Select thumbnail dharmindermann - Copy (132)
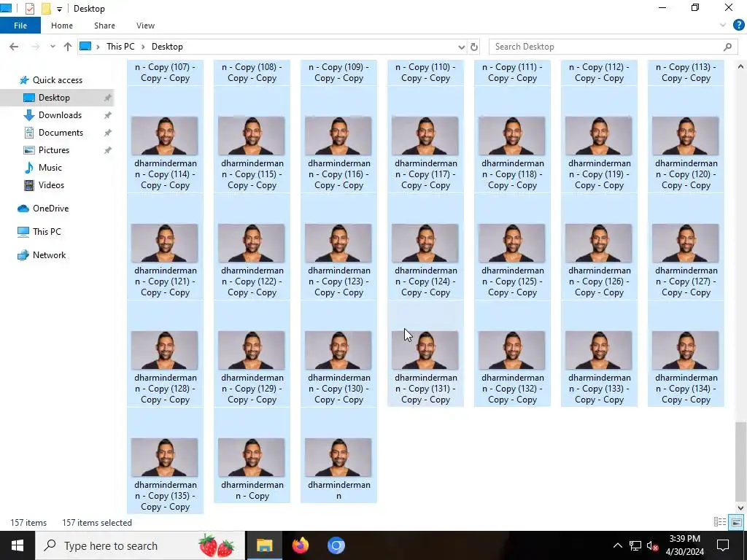Viewport: 747px width, 560px height. click(512, 350)
